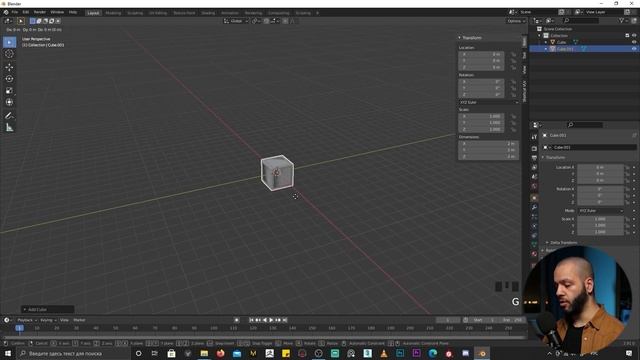Activate the Rotate tool in the toolbar
640x360 pixels.
[x=9, y=79]
